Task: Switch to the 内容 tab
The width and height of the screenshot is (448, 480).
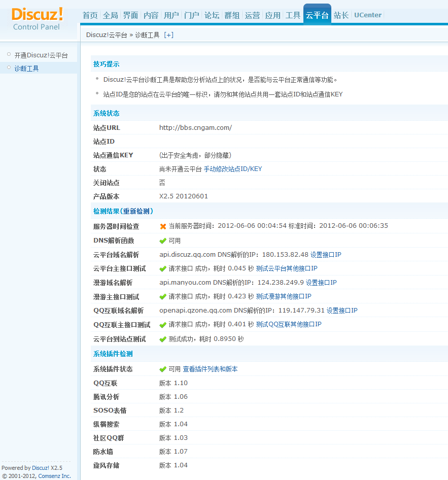Action: point(151,15)
